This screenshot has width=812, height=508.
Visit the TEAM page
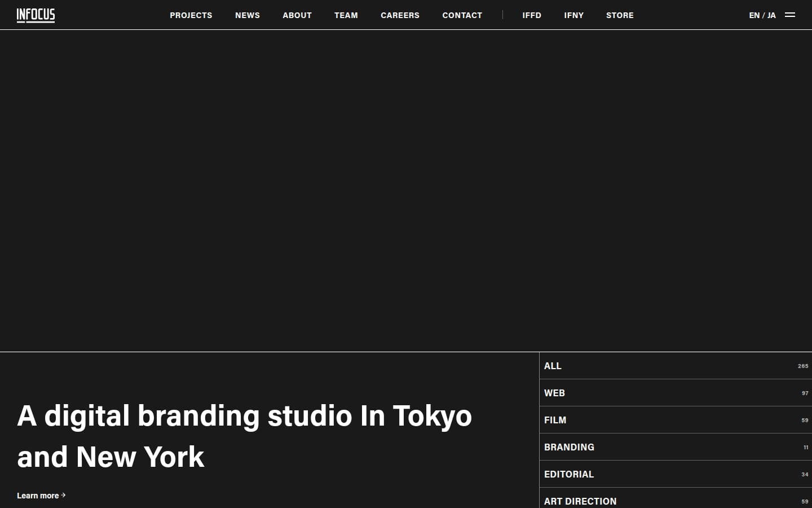pyautogui.click(x=346, y=15)
